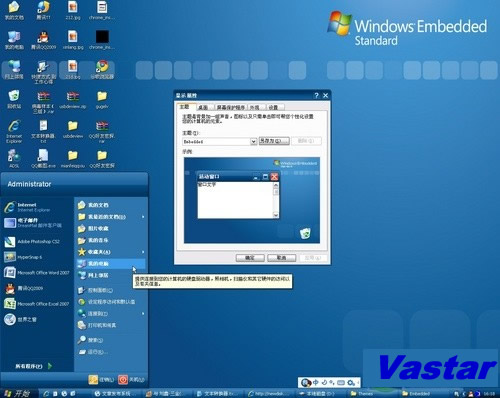Click the Administrator user name header
Screen dimensions: 500x398
pos(29,184)
